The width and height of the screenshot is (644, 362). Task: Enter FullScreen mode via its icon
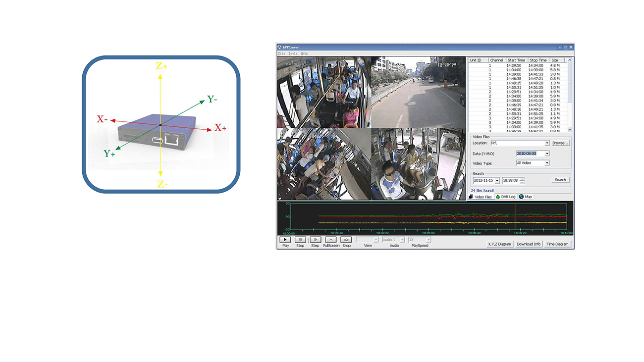click(331, 240)
